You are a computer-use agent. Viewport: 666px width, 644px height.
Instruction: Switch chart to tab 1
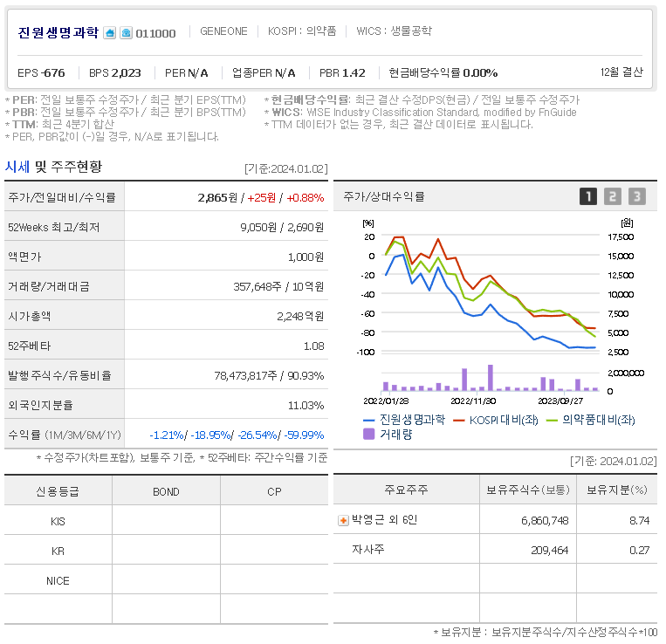[588, 196]
